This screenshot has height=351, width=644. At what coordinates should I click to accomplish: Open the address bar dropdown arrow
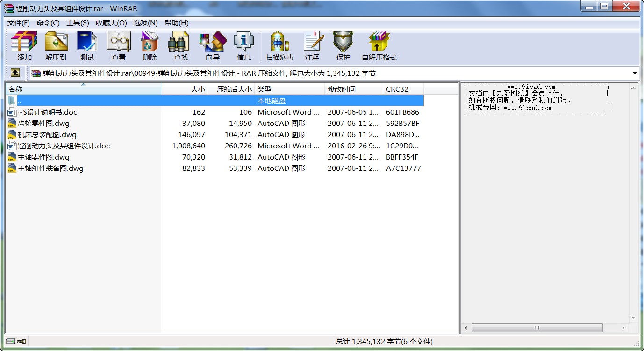635,73
